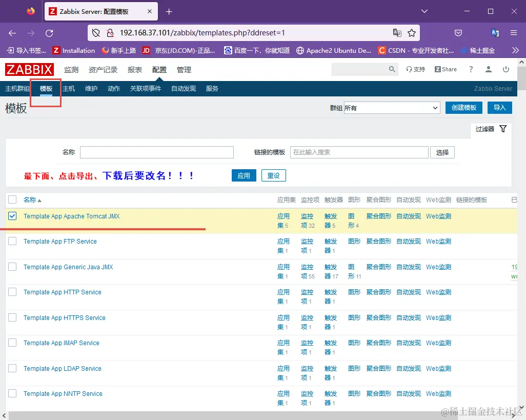Click the 创建模板 button
This screenshot has width=526, height=420.
pyautogui.click(x=463, y=108)
